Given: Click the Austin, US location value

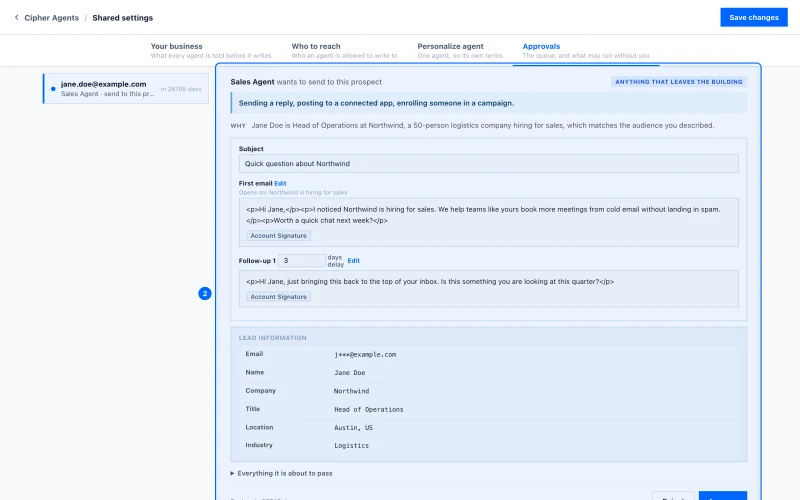Looking at the screenshot, I should (354, 428).
